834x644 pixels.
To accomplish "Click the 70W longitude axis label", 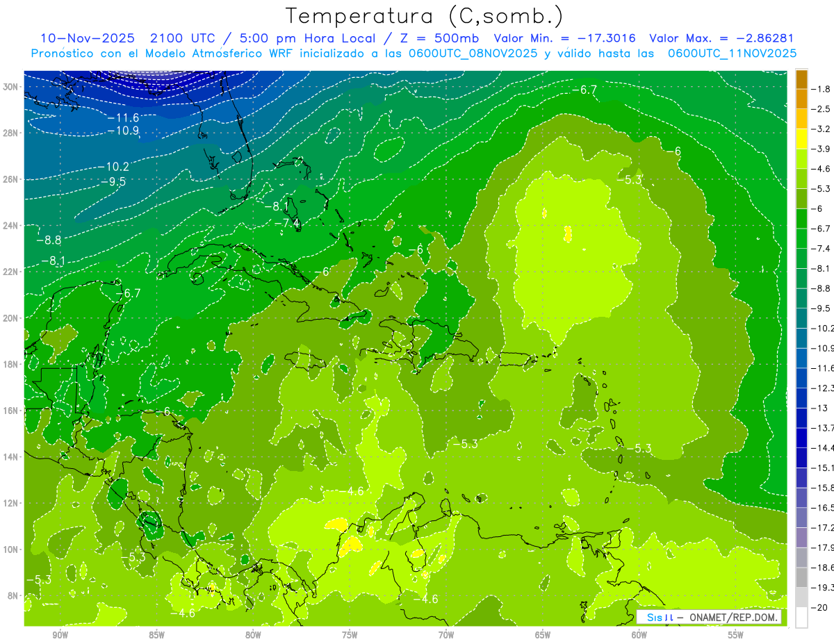I will click(x=446, y=634).
